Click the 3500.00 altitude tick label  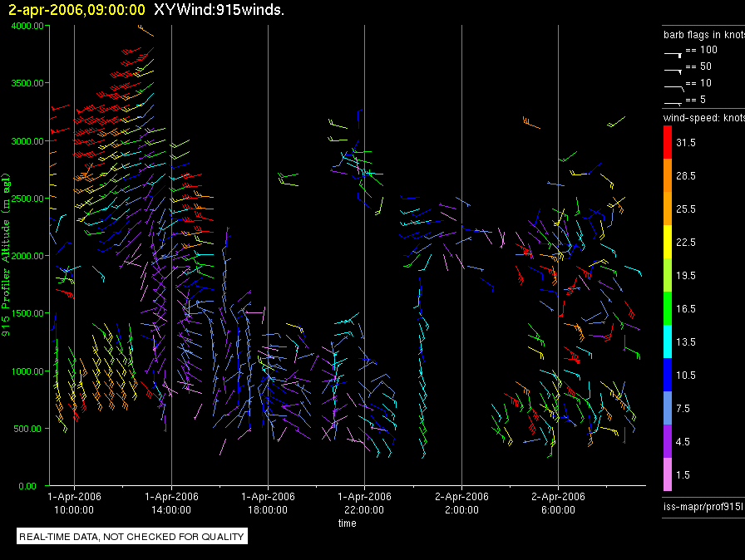coord(27,84)
